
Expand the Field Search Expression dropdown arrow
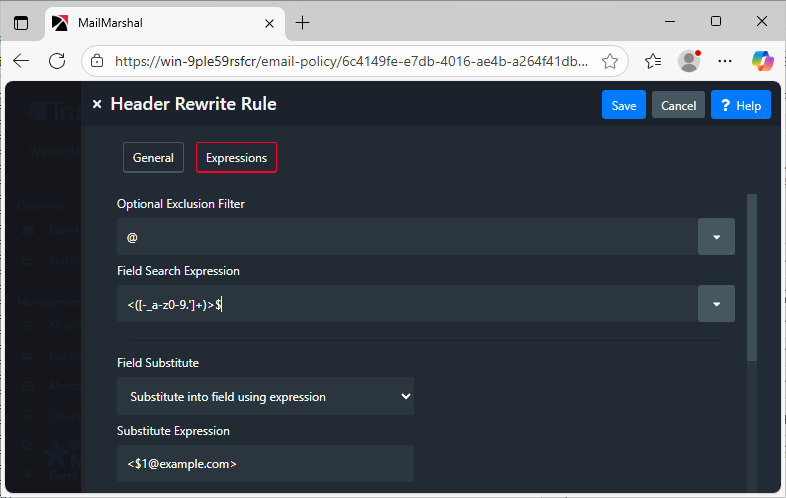716,304
